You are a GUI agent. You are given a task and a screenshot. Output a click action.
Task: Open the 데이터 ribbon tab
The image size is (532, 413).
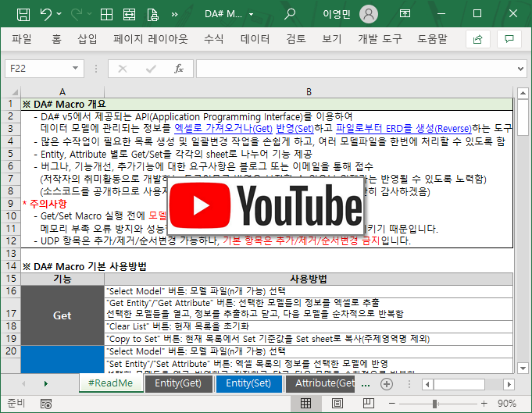pyautogui.click(x=255, y=39)
